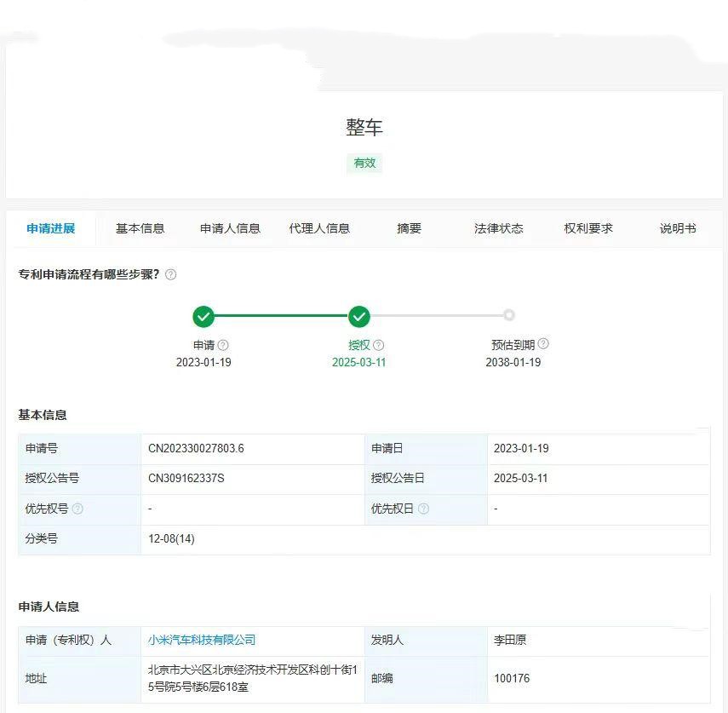This screenshot has width=728, height=713.
Task: Switch to the 申请进展 tab
Action: pyautogui.click(x=50, y=228)
